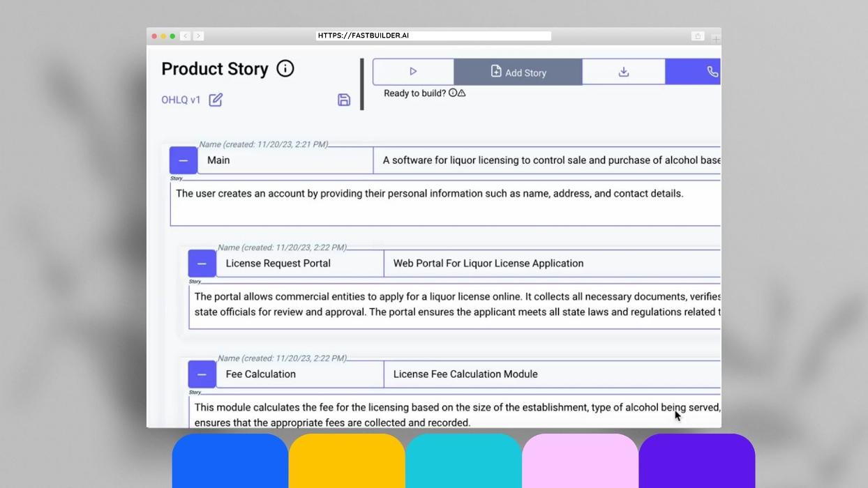This screenshot has height=488, width=868.
Task: Click the save floppy disk icon
Action: coord(343,100)
